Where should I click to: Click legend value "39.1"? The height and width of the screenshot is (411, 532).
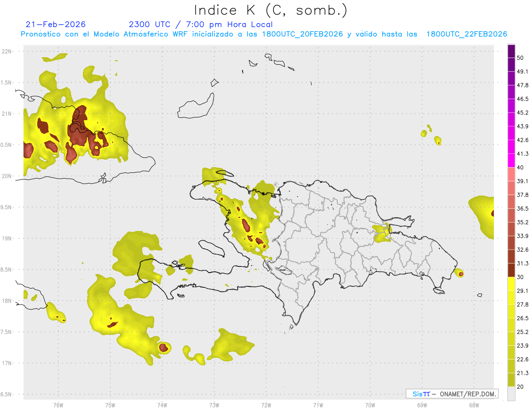[x=523, y=181]
